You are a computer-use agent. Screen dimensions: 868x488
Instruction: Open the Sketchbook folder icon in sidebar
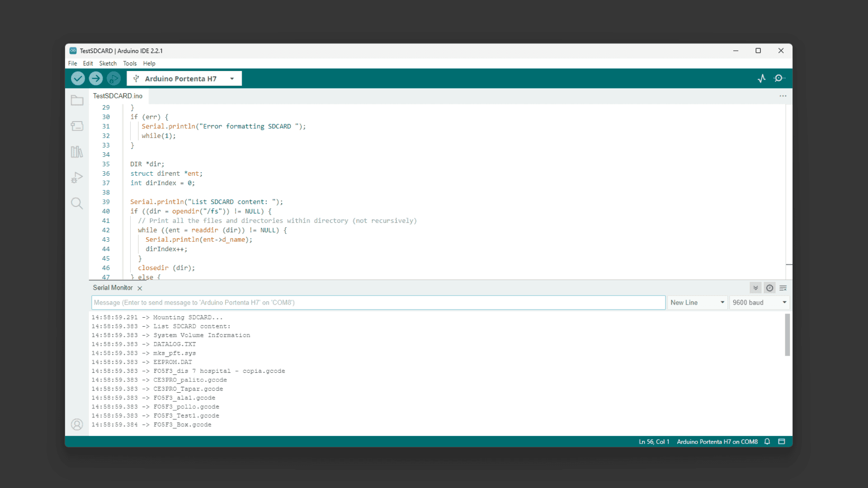point(77,100)
